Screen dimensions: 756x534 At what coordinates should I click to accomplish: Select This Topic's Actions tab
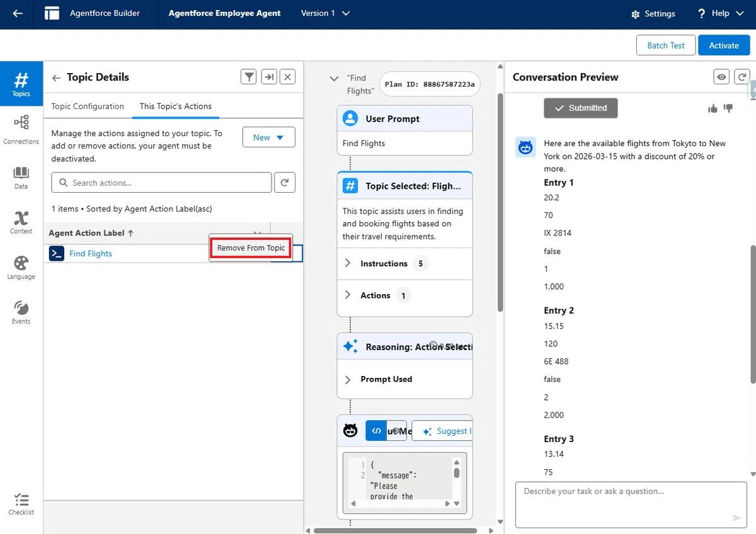point(176,106)
